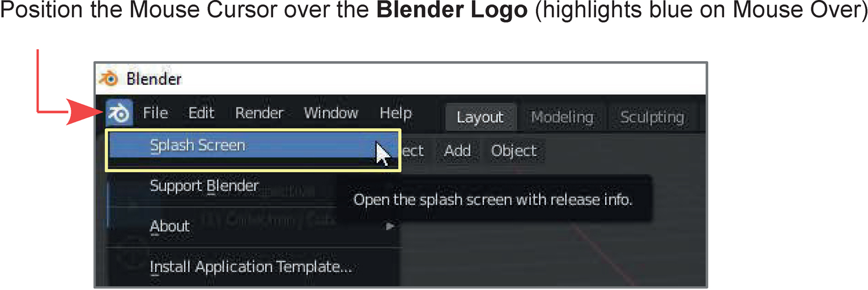Open the Edit menu
The height and width of the screenshot is (290, 868).
(x=202, y=113)
